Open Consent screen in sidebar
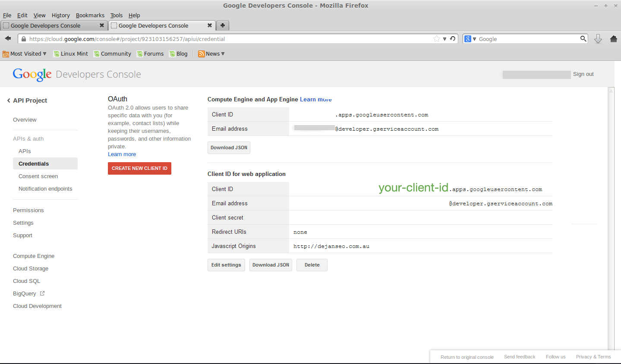The height and width of the screenshot is (364, 621). tap(38, 176)
